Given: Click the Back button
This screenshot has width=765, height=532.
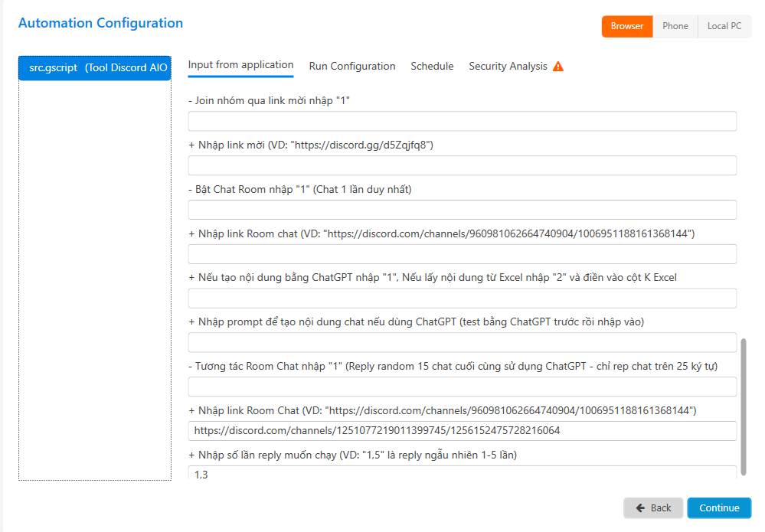Looking at the screenshot, I should [652, 508].
